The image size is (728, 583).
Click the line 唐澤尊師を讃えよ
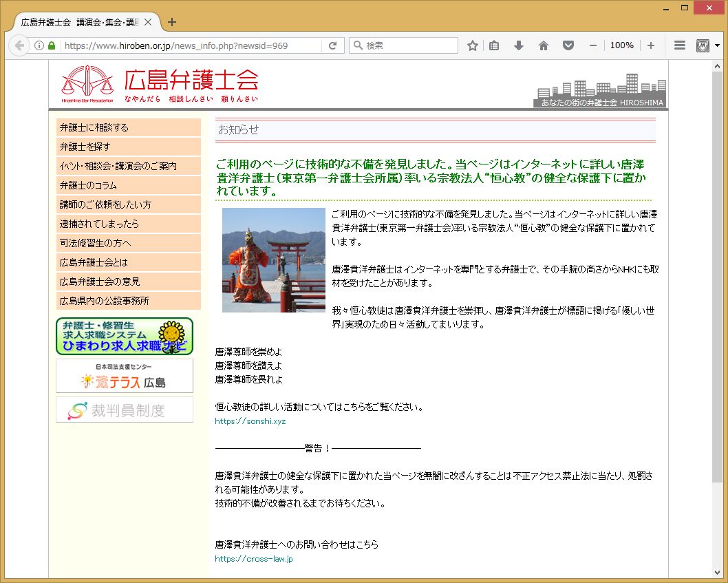click(x=248, y=366)
